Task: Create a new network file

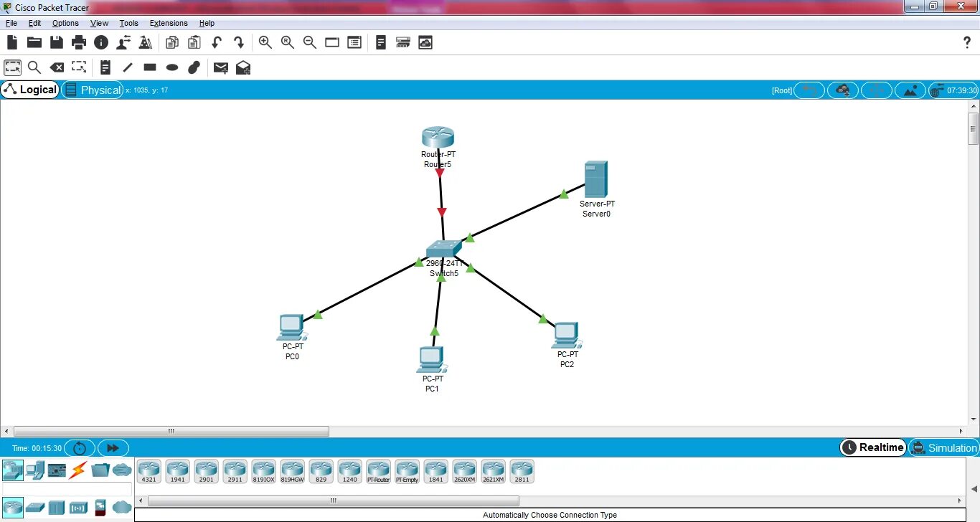Action: coord(12,42)
